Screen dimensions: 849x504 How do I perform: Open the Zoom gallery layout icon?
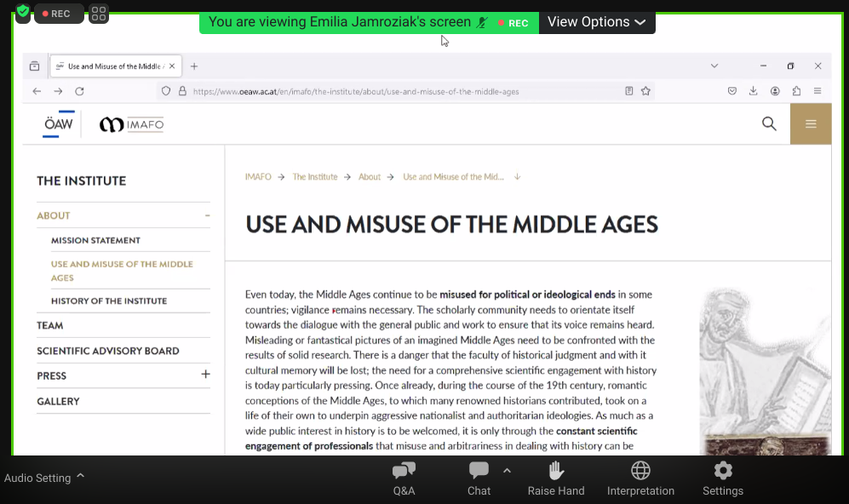(x=99, y=14)
